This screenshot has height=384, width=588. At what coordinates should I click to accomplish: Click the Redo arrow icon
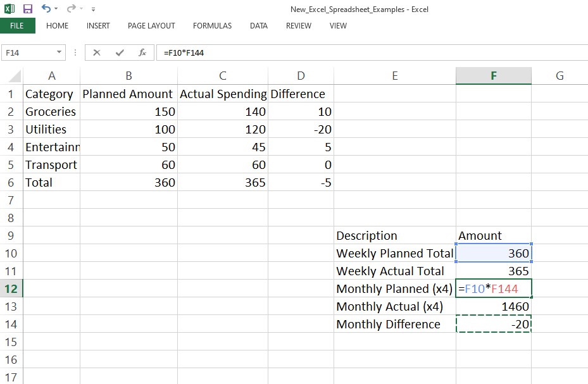(x=71, y=9)
